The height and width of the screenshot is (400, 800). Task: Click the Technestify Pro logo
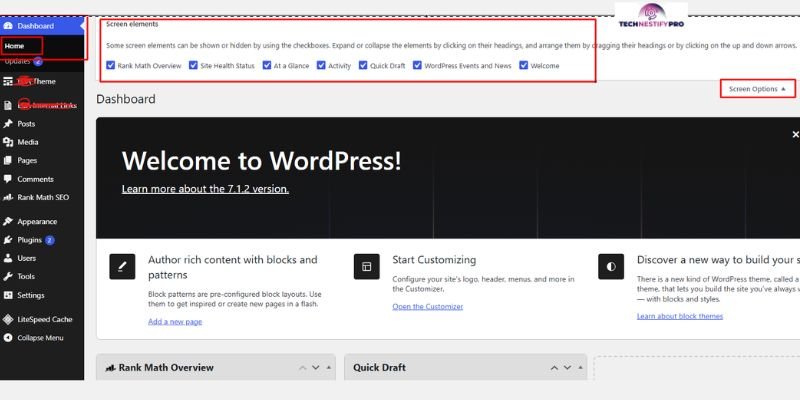[x=652, y=16]
